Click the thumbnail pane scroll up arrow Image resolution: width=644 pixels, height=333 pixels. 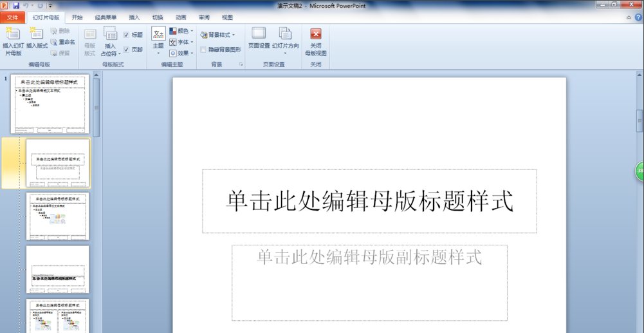pos(97,75)
